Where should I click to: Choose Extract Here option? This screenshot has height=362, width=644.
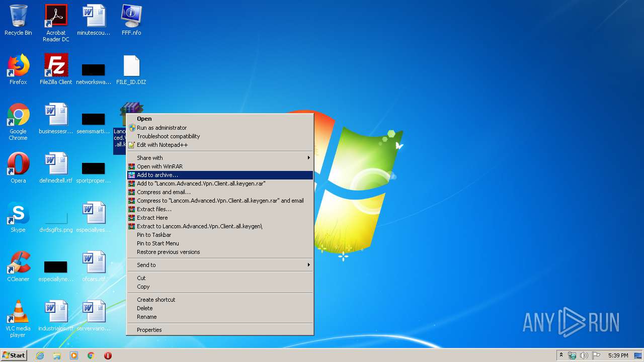220,218
